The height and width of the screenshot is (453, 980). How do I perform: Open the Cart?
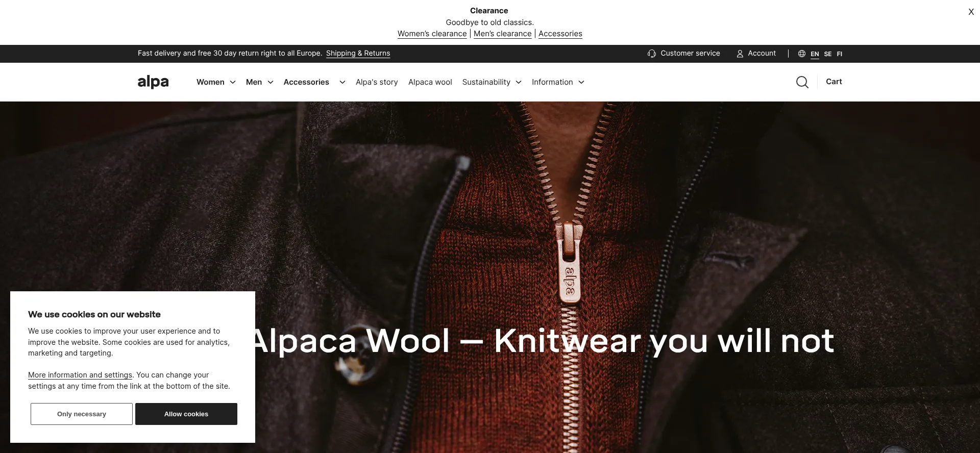click(834, 82)
